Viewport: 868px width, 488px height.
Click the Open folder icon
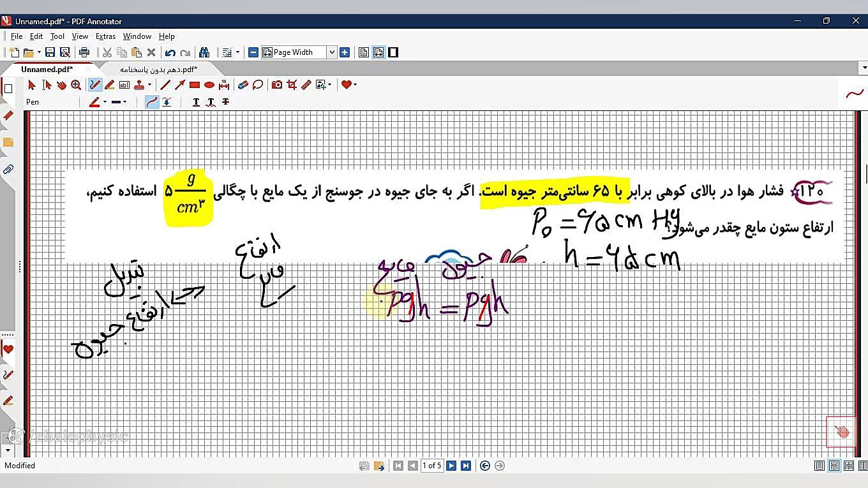pyautogui.click(x=28, y=52)
